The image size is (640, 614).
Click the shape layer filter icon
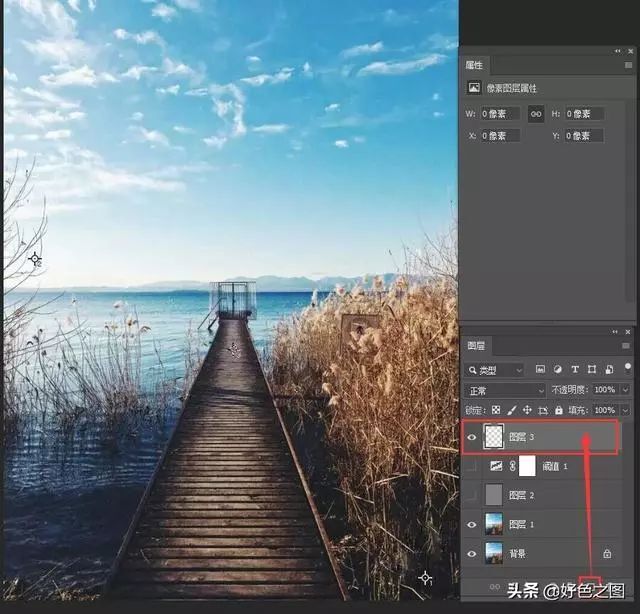point(592,370)
